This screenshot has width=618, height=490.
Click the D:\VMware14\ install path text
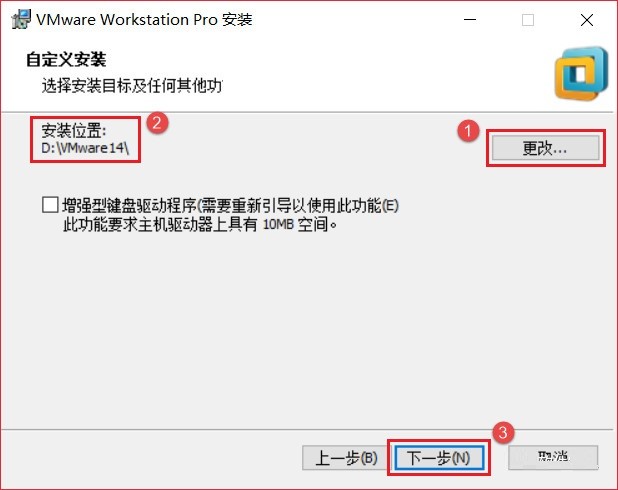click(x=85, y=148)
